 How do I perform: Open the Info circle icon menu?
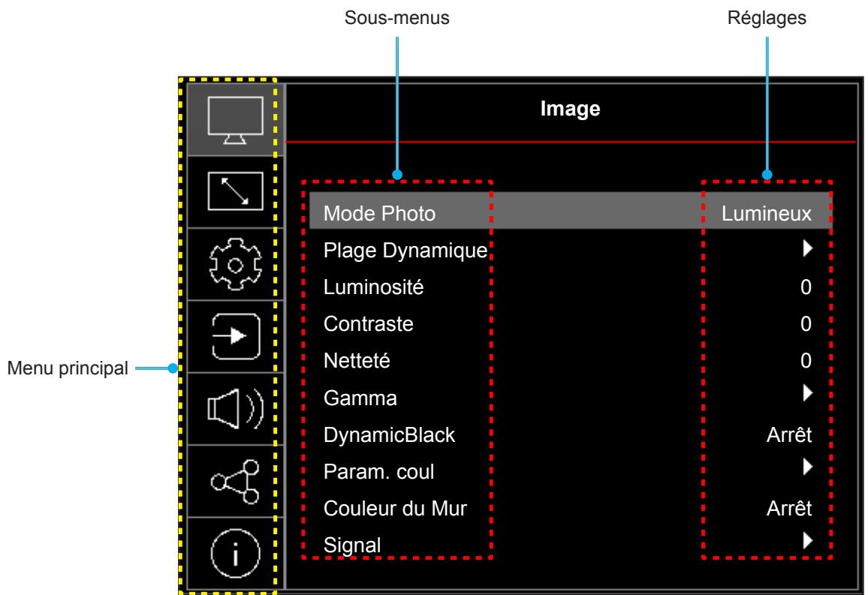235,554
